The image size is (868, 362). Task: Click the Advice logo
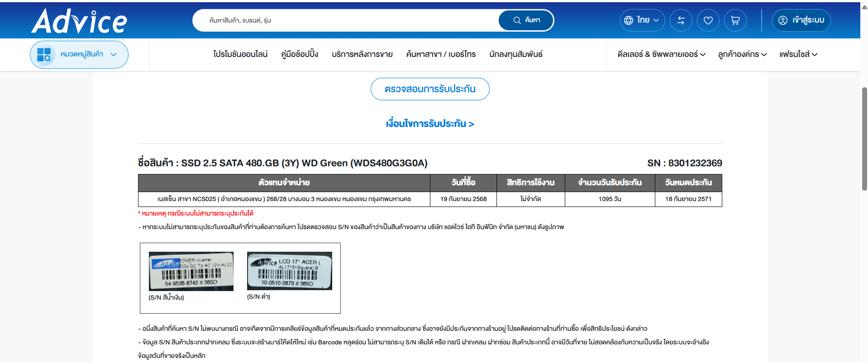pos(79,21)
